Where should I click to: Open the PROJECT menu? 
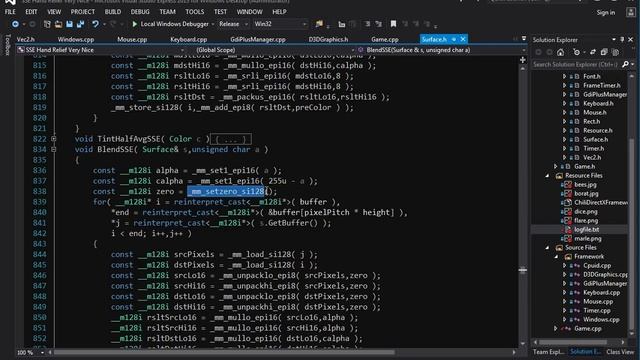[x=82, y=12]
